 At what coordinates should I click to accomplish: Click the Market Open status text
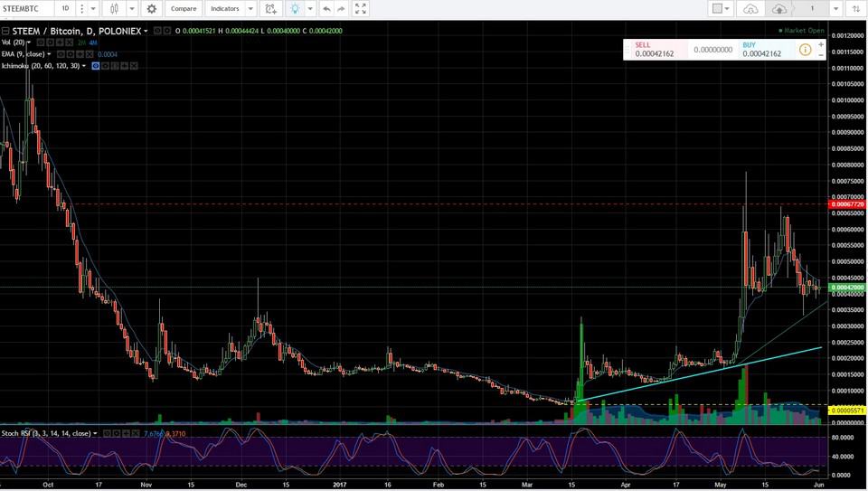click(802, 31)
